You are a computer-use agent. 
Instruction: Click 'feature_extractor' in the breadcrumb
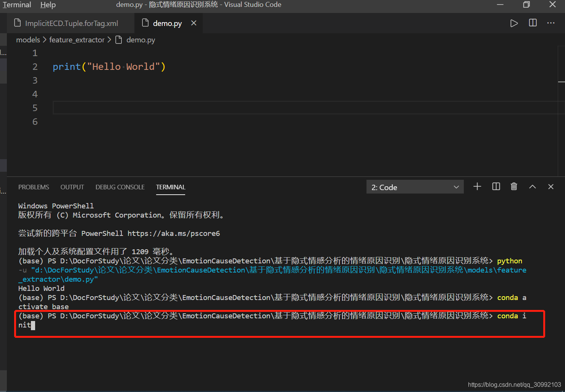pos(77,40)
